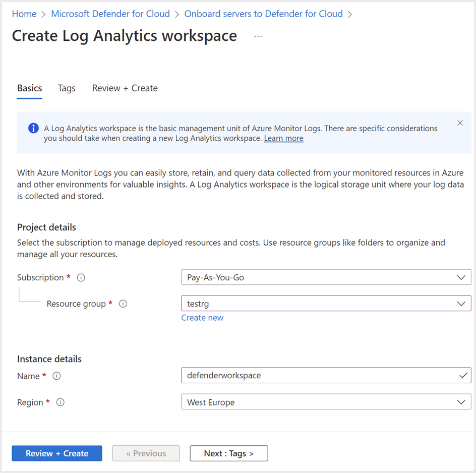
Task: Click the blue information banner icon
Action: (33, 128)
